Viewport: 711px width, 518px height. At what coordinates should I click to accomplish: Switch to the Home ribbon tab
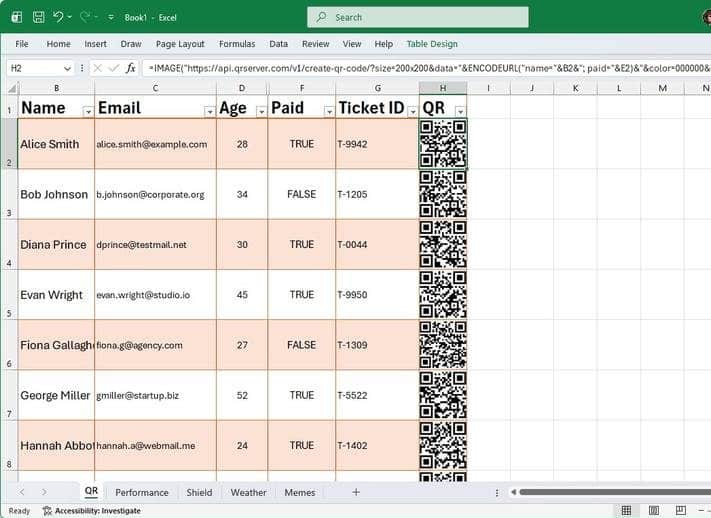tap(58, 44)
